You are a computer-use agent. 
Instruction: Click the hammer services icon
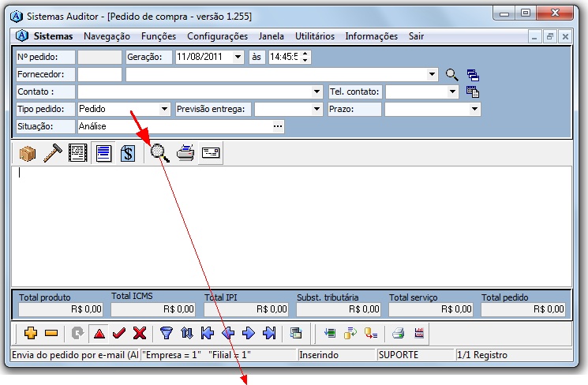53,153
